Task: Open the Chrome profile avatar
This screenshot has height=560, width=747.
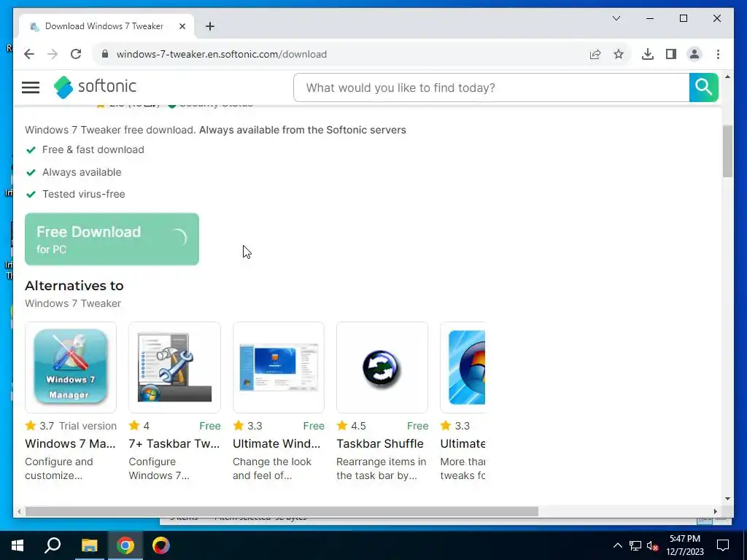Action: [x=694, y=54]
